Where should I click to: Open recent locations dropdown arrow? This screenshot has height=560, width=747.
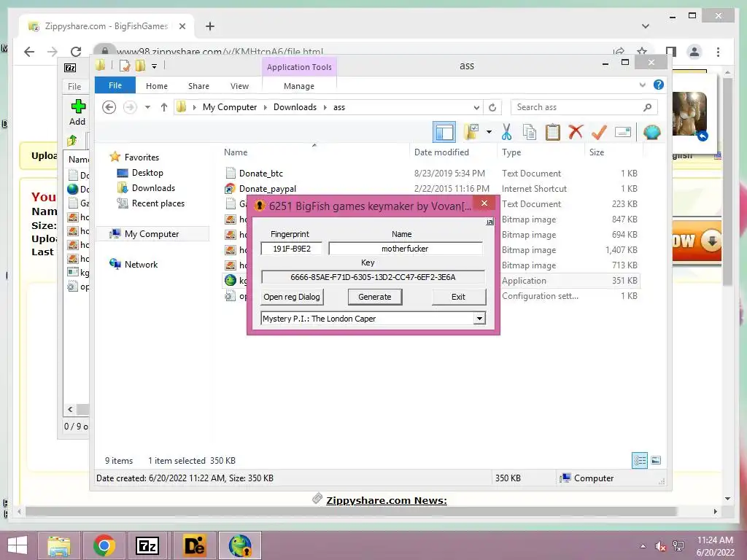[147, 107]
